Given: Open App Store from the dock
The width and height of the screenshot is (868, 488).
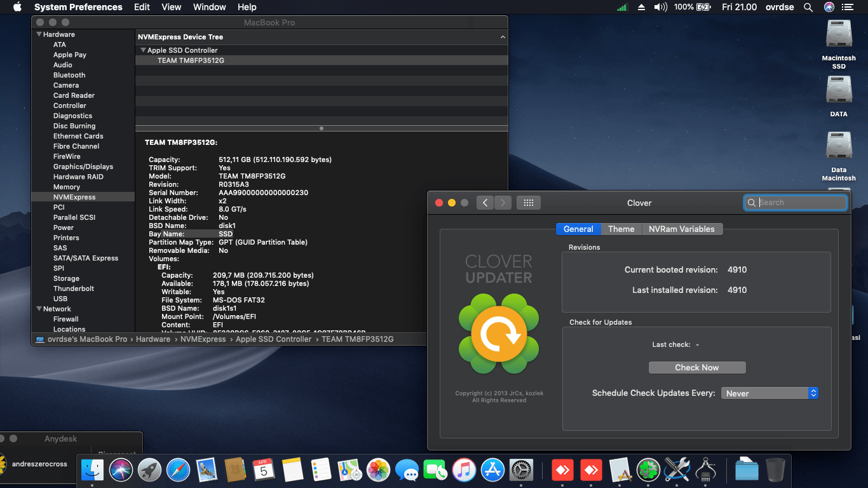Looking at the screenshot, I should [x=492, y=470].
